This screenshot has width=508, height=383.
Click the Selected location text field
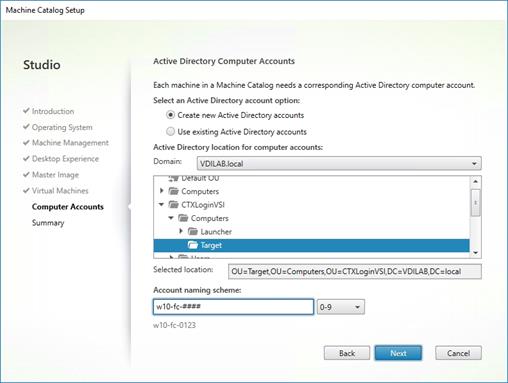(355, 272)
